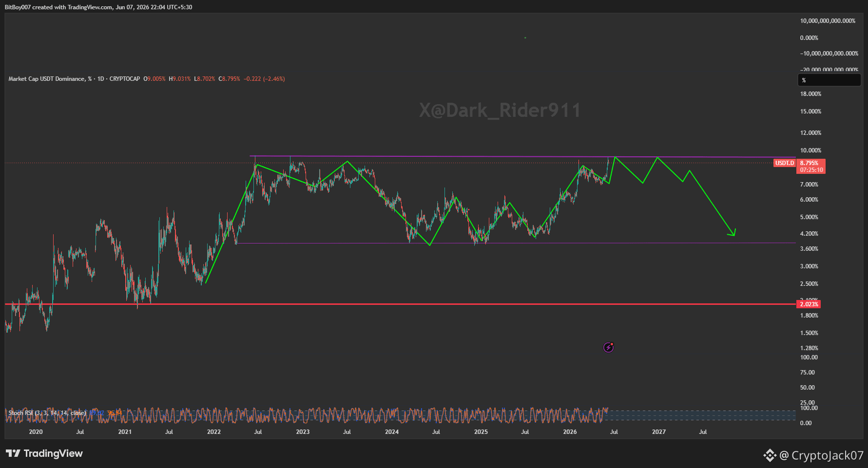Click the 2024 label on time axis
868x468 pixels.
(x=392, y=432)
